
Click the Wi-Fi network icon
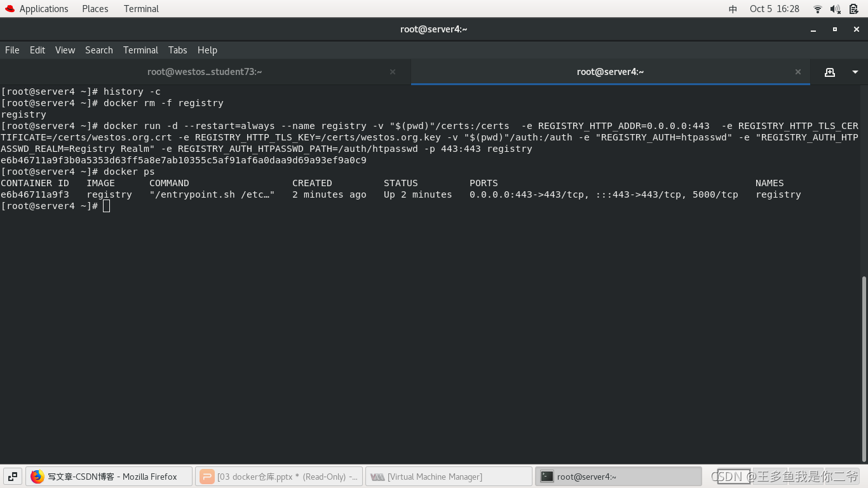[818, 9]
